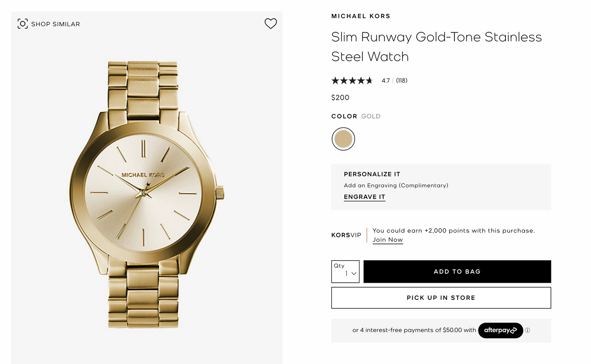This screenshot has height=364, width=591.
Task: Open the (118) reviews count
Action: point(402,80)
